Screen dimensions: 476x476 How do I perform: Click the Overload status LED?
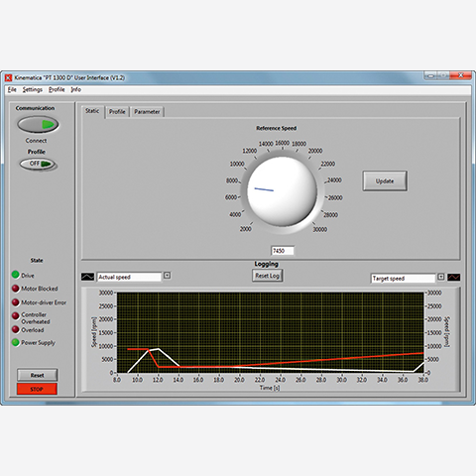point(16,329)
